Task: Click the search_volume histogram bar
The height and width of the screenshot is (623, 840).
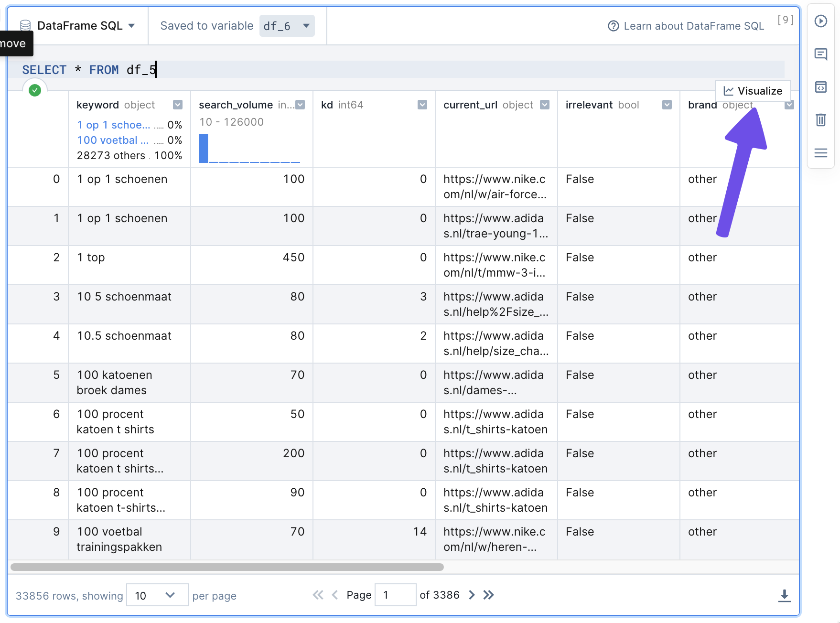Action: pyautogui.click(x=203, y=148)
